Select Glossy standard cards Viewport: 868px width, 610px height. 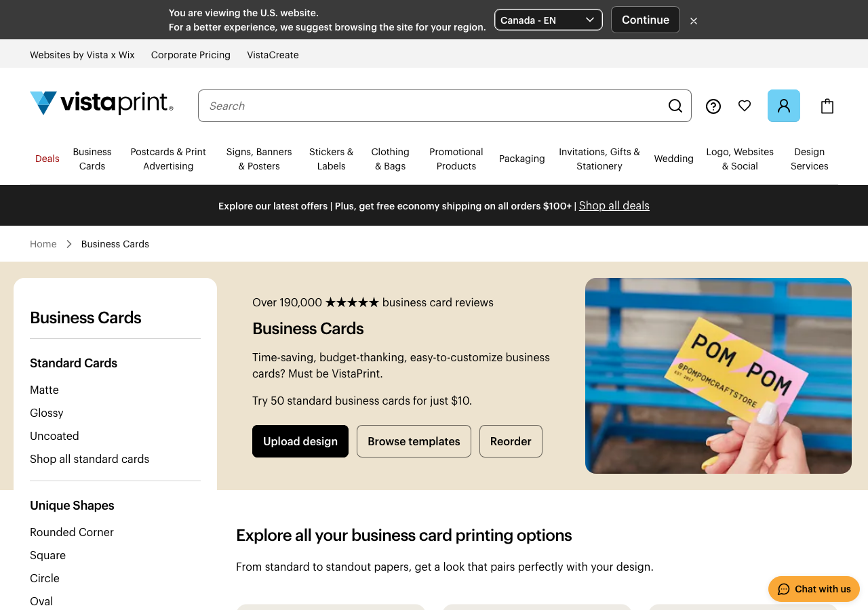tap(47, 413)
